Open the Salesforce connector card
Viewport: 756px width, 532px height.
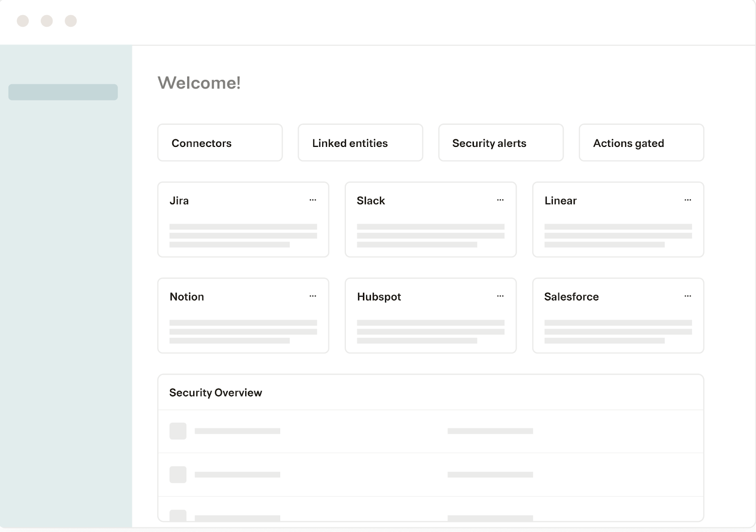[618, 316]
